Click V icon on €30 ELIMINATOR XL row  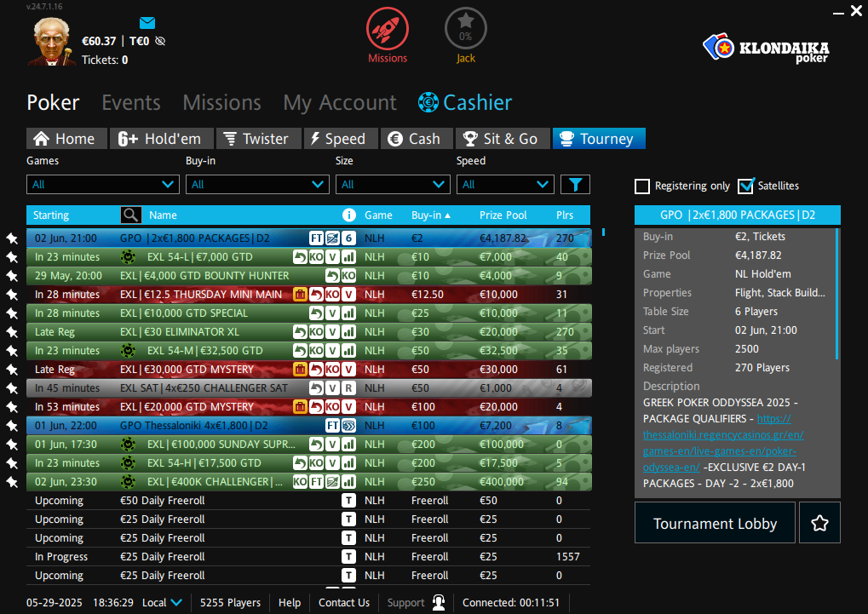tap(332, 332)
